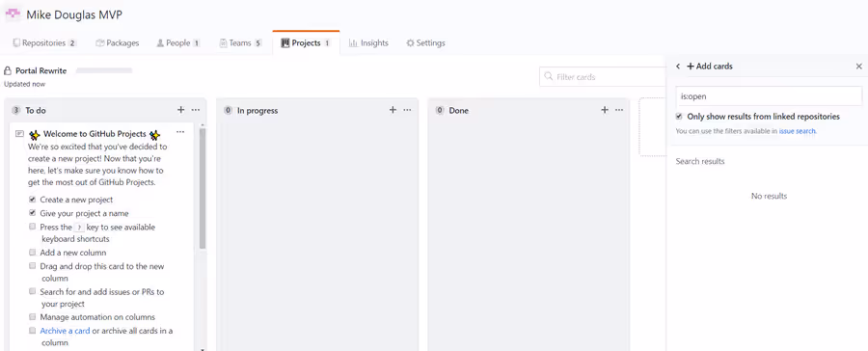This screenshot has height=351, width=868.
Task: Click the Add cards heading
Action: 710,67
